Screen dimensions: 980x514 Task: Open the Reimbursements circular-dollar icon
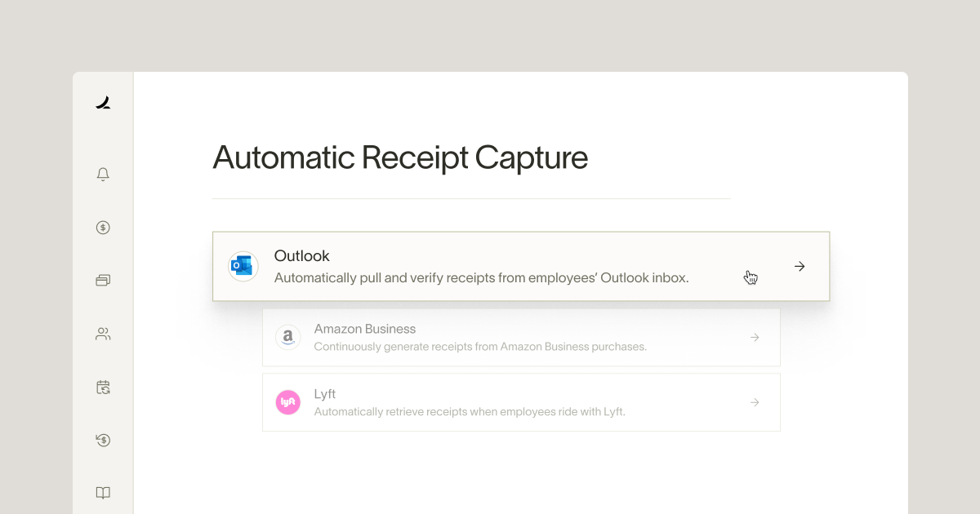102,440
